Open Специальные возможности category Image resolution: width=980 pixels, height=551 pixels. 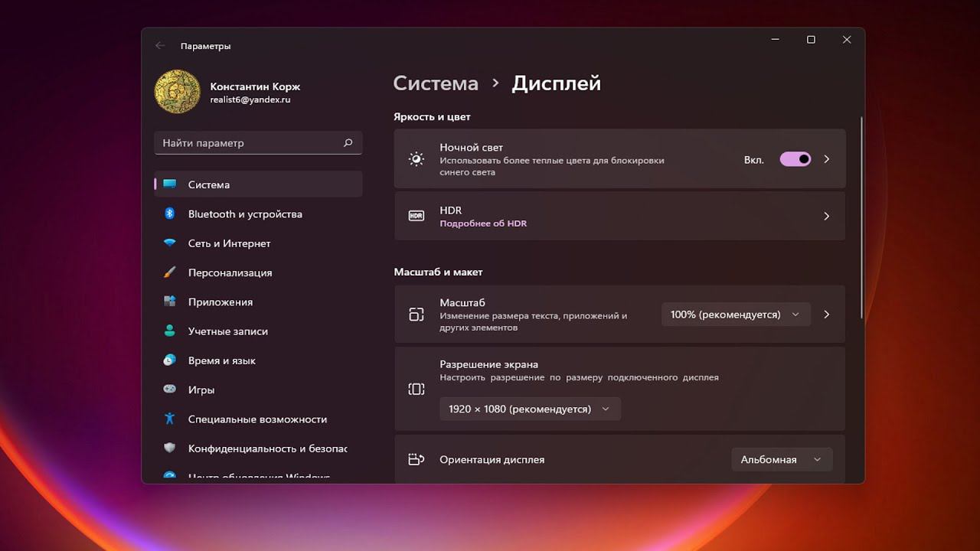click(258, 419)
